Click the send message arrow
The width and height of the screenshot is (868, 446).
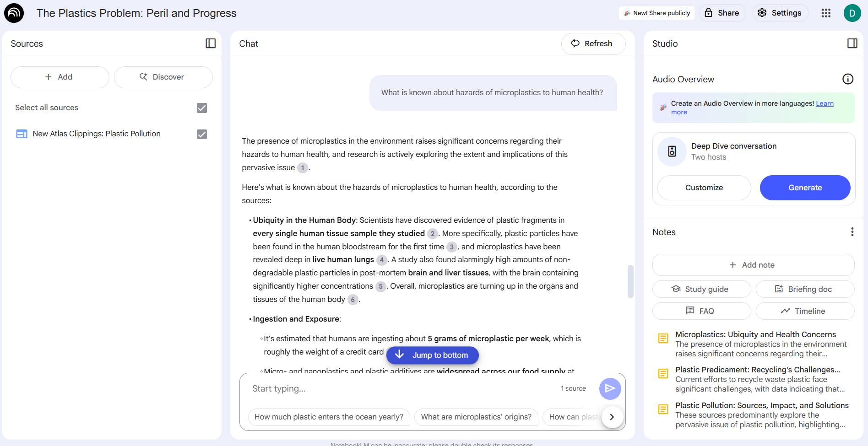point(610,388)
